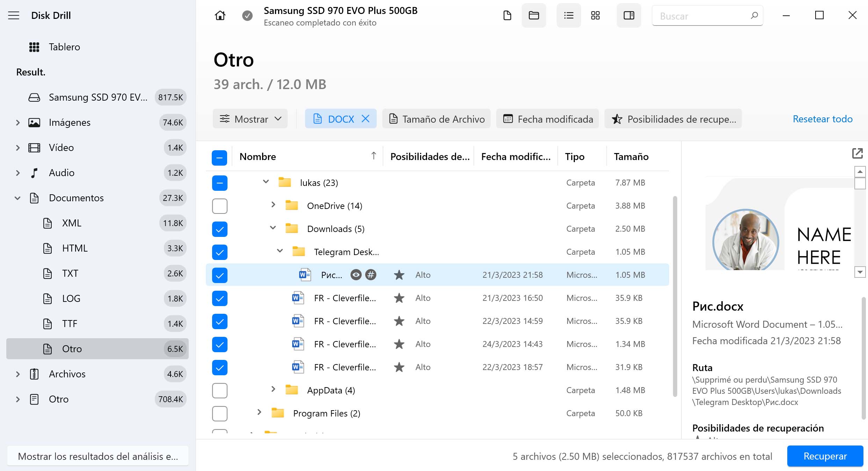The image size is (868, 471).
Task: Select HTML under Documentos
Action: [97, 248]
